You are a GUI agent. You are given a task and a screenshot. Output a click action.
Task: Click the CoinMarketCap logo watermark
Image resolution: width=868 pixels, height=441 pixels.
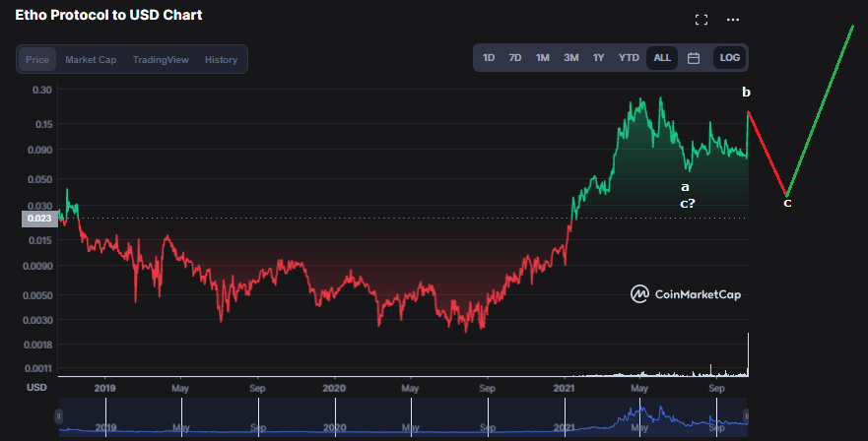click(x=685, y=293)
